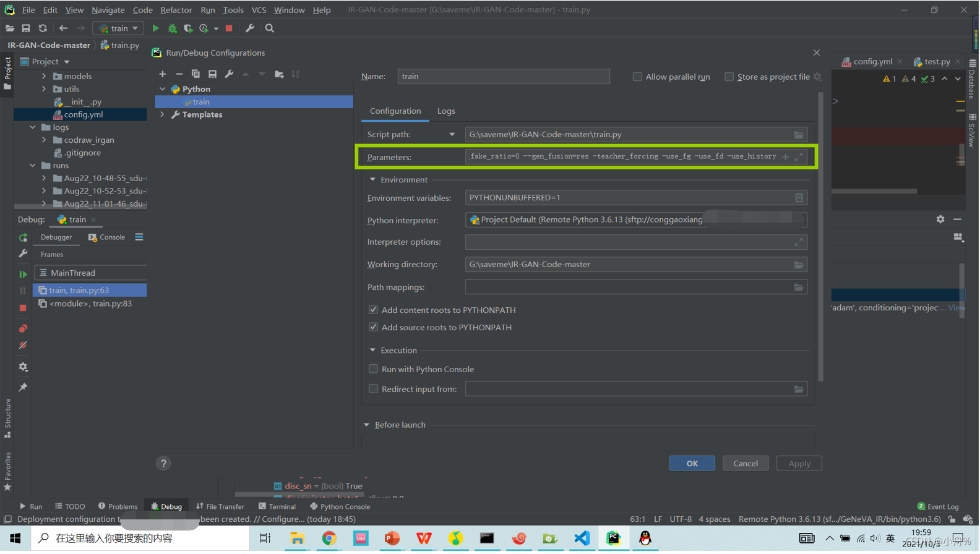Open settings with the toolbar wrench icon
The width and height of the screenshot is (980, 554).
tap(250, 28)
